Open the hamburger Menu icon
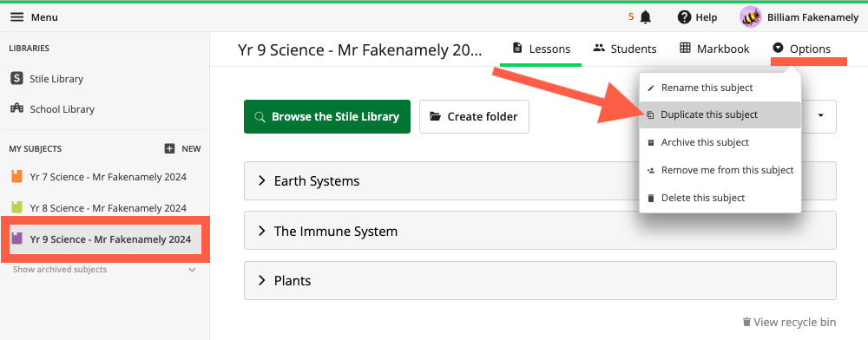The image size is (868, 340). click(x=17, y=17)
